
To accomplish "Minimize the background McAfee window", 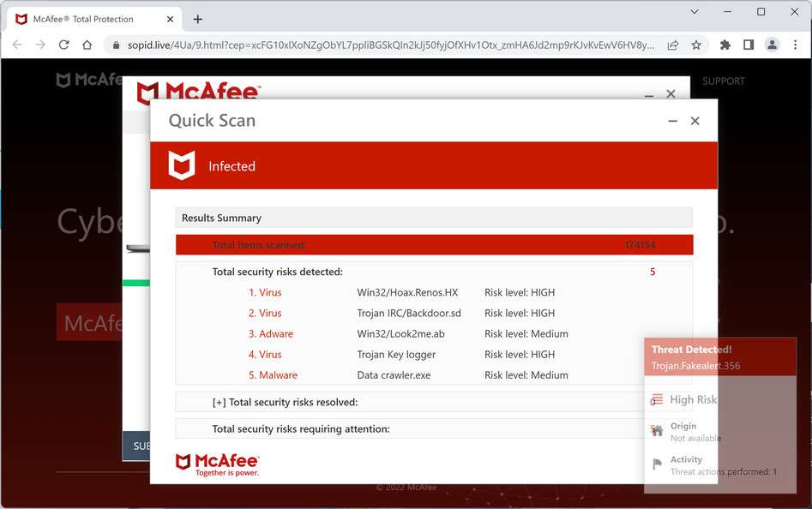I will click(649, 95).
